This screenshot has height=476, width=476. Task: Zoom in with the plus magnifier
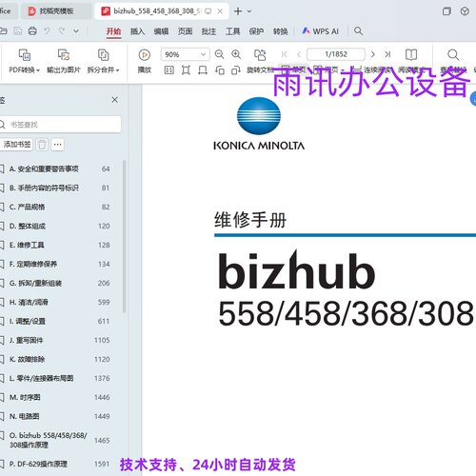pos(236,54)
